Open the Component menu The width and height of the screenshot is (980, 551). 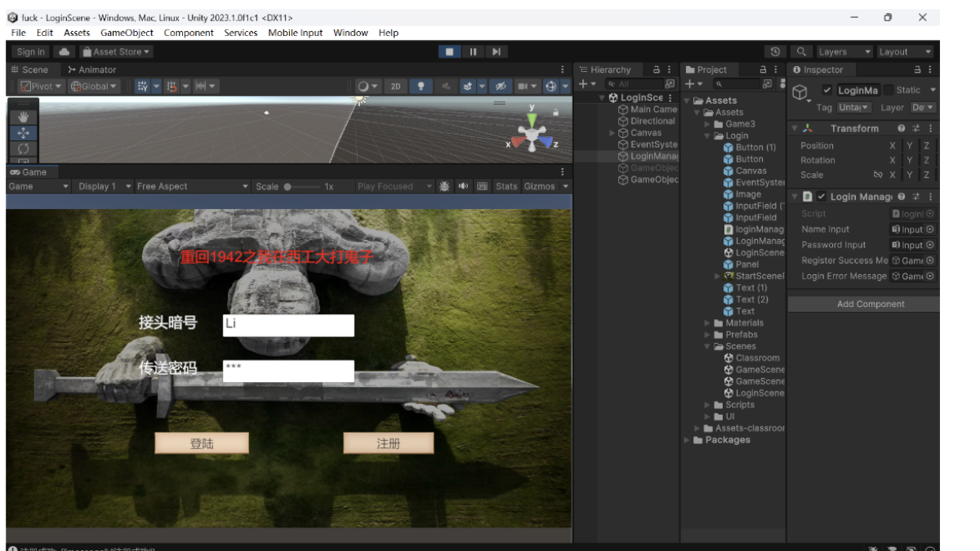click(189, 33)
